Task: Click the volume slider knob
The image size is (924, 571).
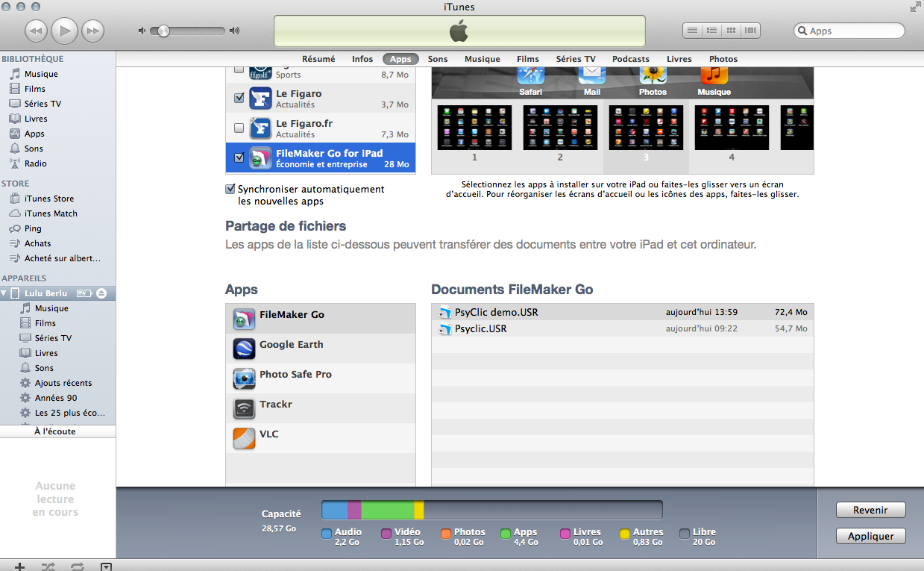Action: [163, 31]
